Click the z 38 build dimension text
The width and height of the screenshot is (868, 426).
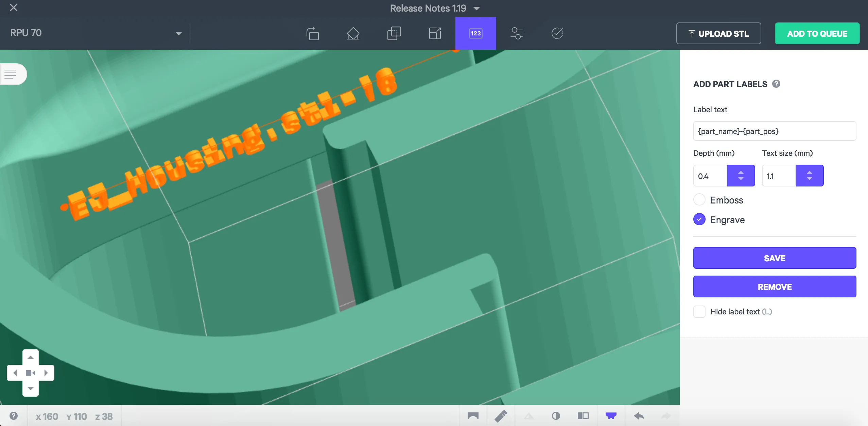104,416
